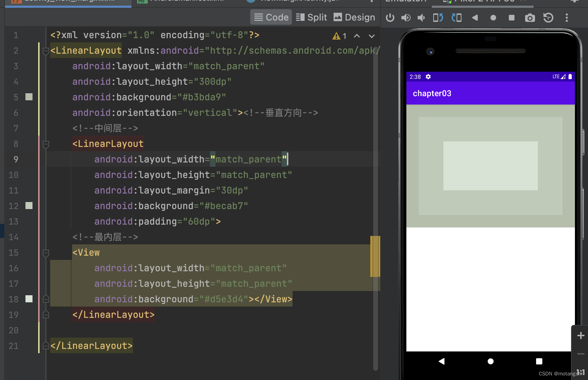Raise emulator volume with Volume Up icon
This screenshot has height=380, width=588.
pos(406,18)
